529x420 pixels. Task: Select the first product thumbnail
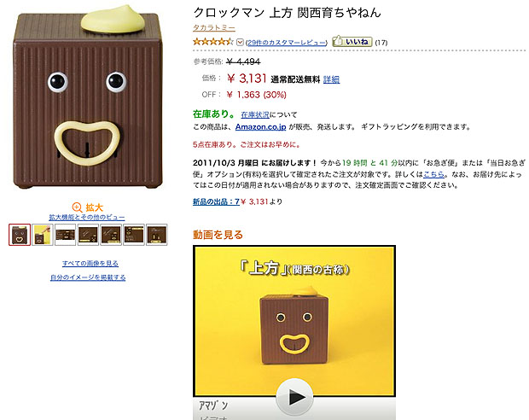click(x=20, y=235)
